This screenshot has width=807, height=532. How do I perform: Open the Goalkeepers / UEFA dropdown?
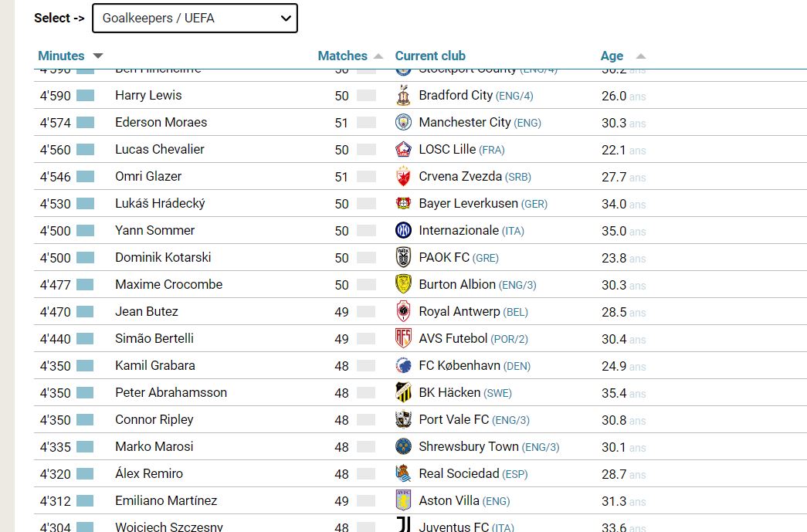195,19
